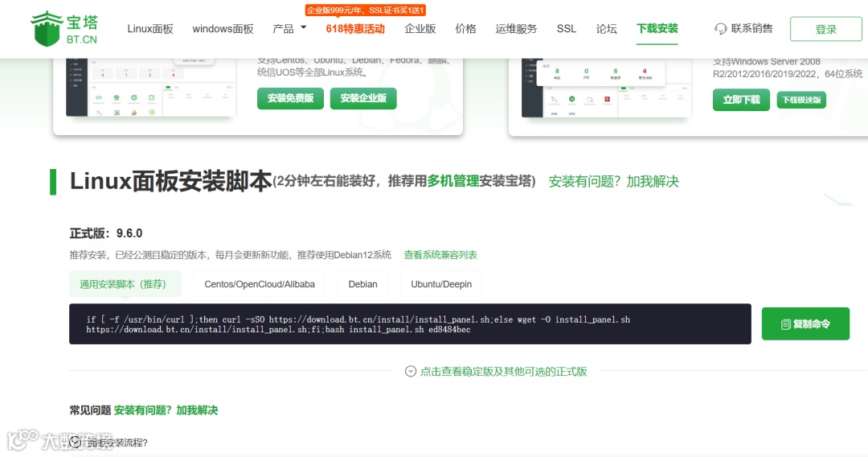Click 安装有问题？加我解决 beside the heading
868x457 pixels.
click(x=613, y=181)
